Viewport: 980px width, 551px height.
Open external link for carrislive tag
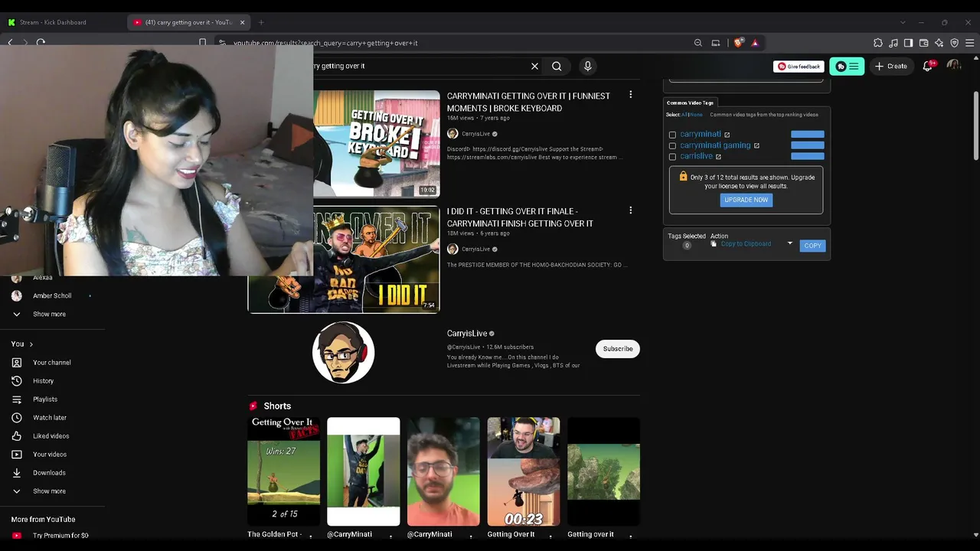coord(718,156)
